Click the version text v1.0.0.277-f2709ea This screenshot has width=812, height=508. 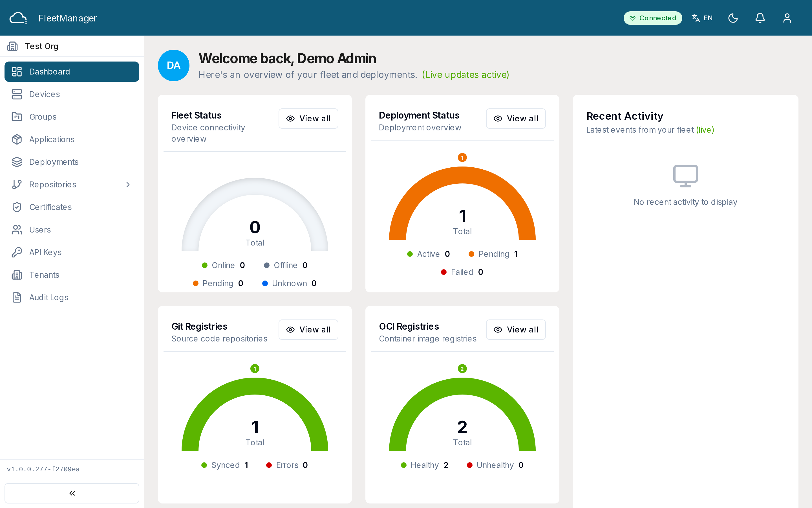[x=43, y=469]
